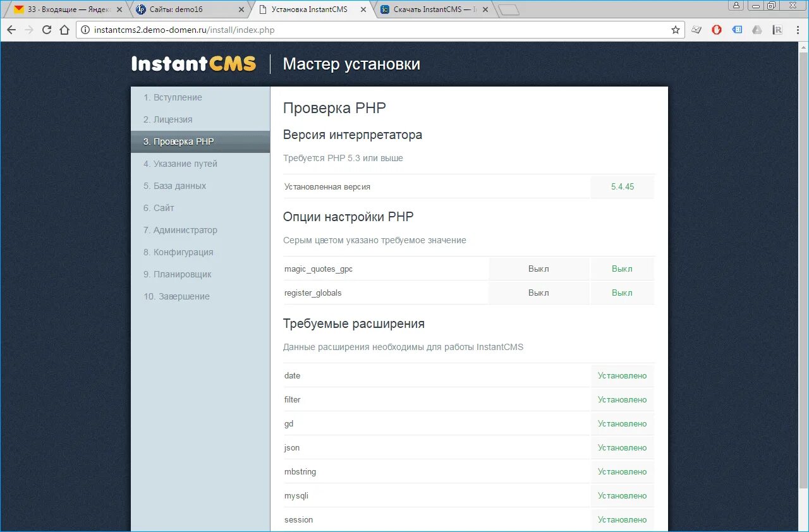Click the site info icon in address bar
809x532 pixels.
[x=85, y=30]
